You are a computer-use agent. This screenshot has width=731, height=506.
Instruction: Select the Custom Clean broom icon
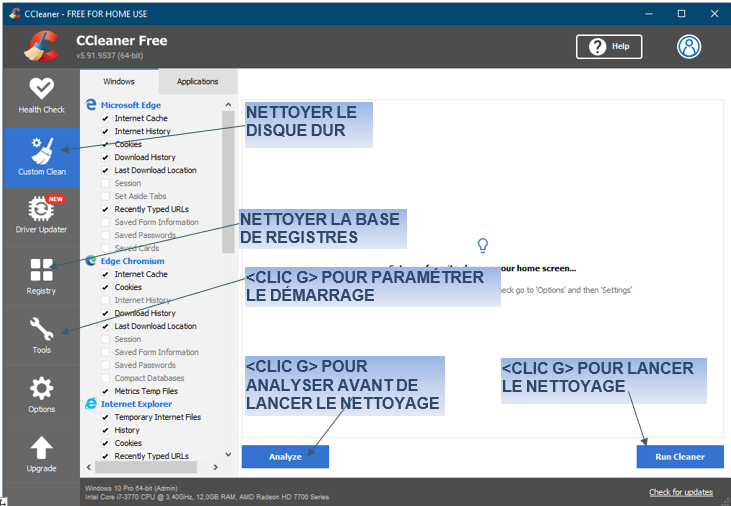42,151
